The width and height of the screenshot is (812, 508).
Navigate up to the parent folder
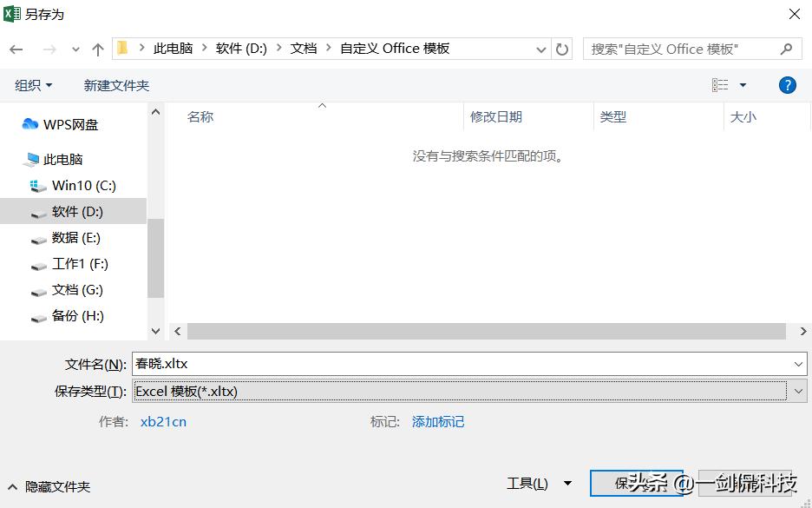coord(98,49)
